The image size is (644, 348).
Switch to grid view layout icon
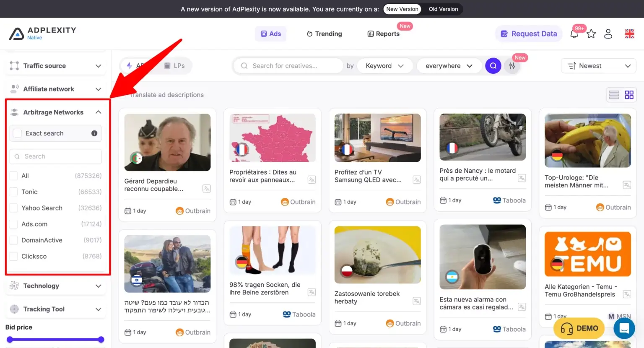[629, 95]
